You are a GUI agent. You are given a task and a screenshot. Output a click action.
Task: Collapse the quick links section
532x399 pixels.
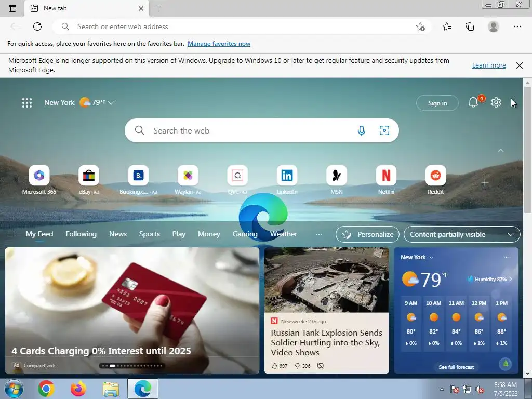coord(500,150)
